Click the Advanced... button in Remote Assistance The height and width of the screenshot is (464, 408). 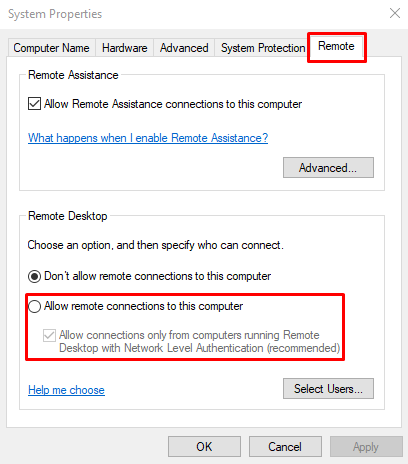click(x=328, y=168)
